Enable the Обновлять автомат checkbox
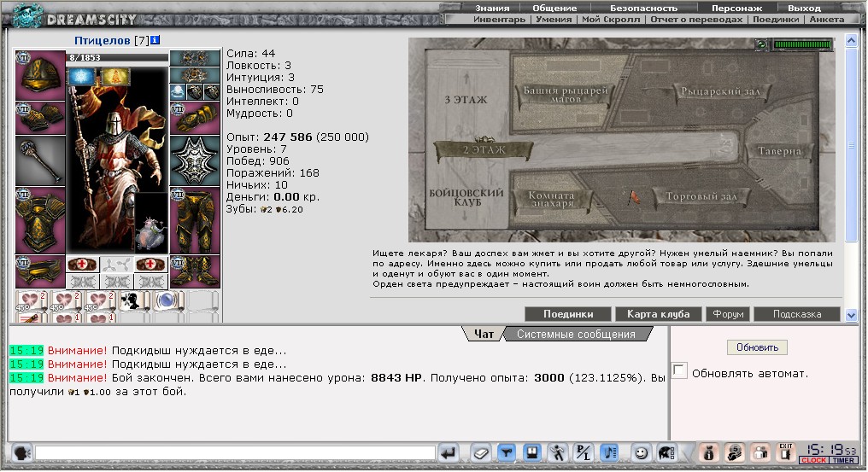 679,370
